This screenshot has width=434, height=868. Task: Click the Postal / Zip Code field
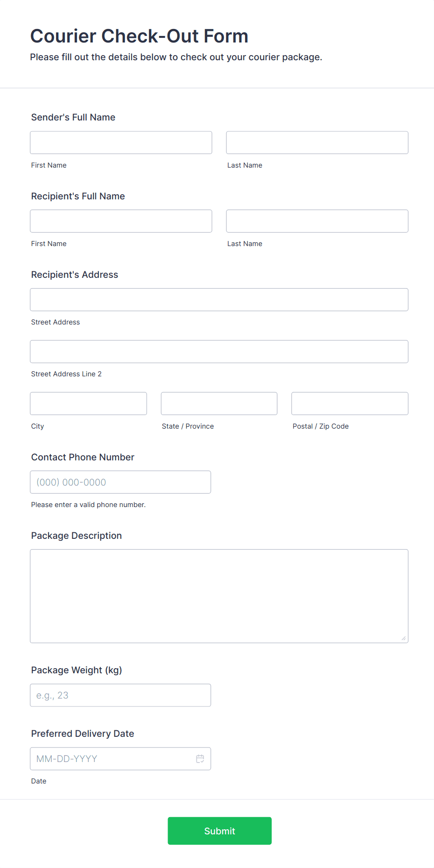tap(349, 403)
